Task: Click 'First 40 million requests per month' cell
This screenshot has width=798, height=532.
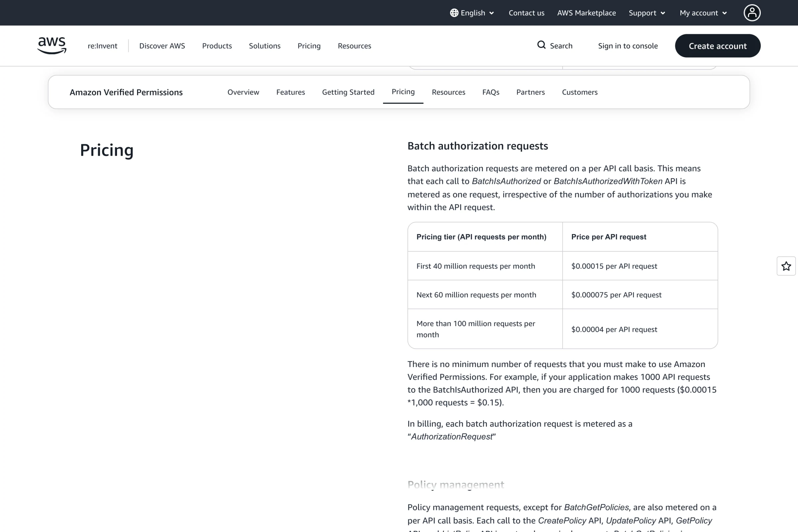Action: click(485, 266)
